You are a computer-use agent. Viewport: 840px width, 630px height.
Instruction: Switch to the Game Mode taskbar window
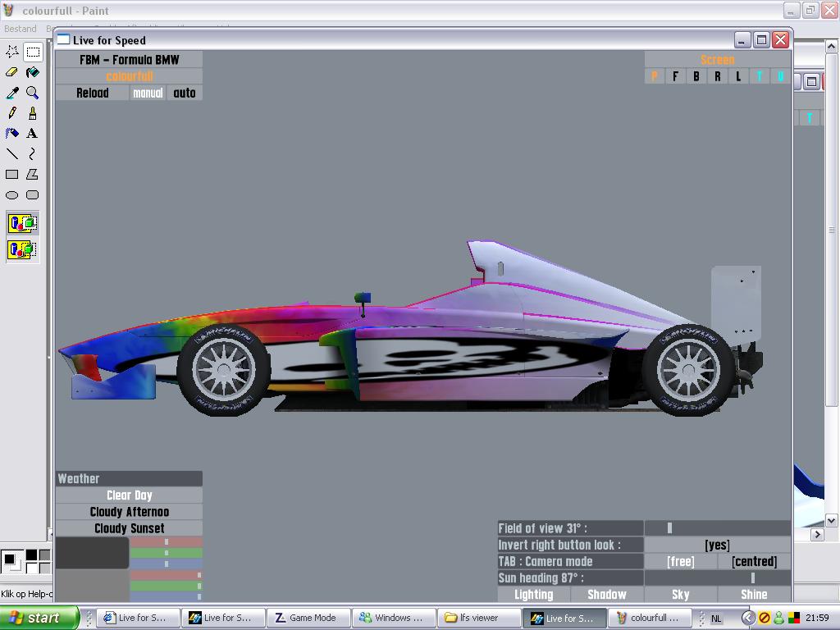point(308,618)
